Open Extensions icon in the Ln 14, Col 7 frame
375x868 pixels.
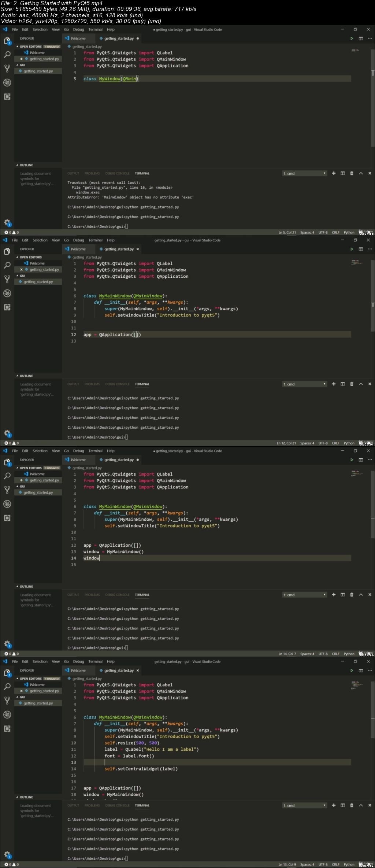click(7, 518)
